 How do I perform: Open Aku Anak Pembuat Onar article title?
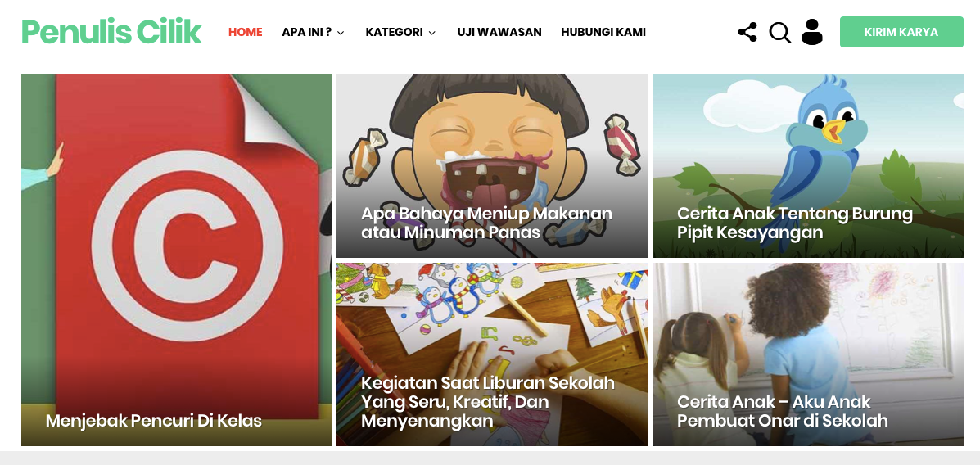click(782, 411)
